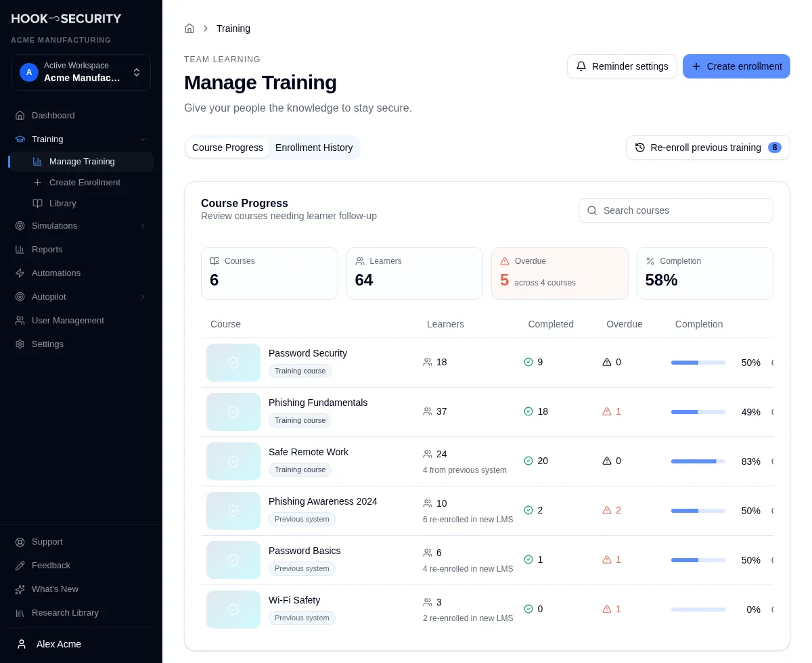Click the Feedback pencil icon
812x663 pixels.
pyautogui.click(x=20, y=566)
